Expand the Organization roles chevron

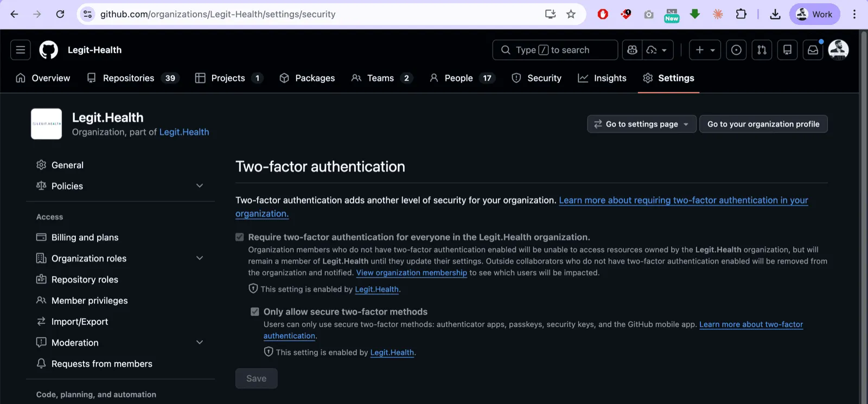(x=200, y=259)
